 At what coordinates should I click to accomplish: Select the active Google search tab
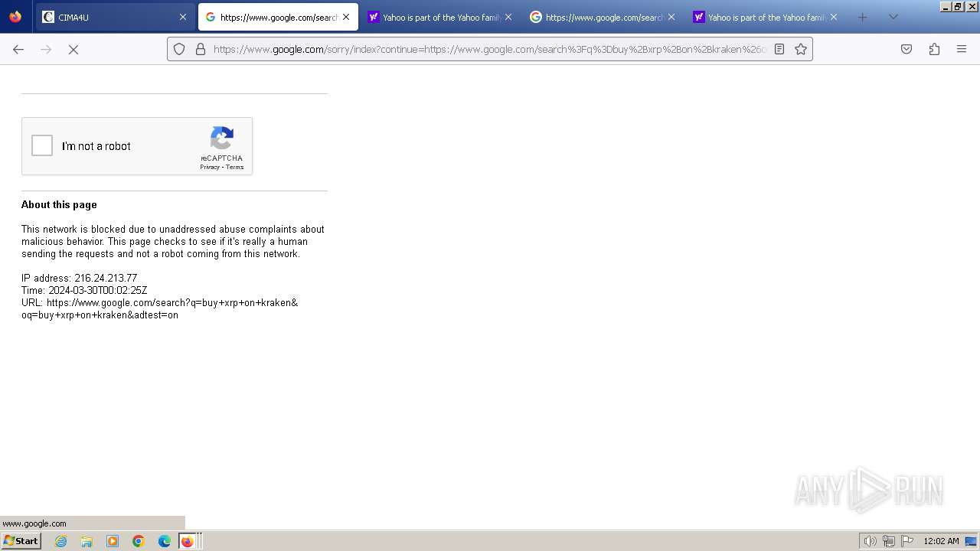click(x=278, y=17)
